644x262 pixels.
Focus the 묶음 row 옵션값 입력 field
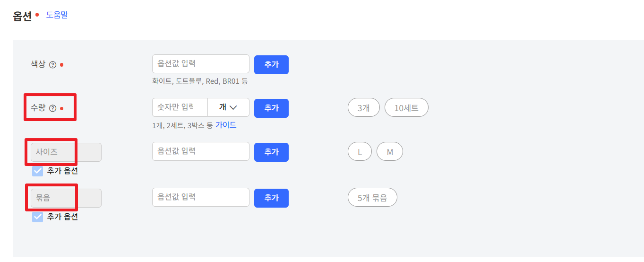point(201,197)
